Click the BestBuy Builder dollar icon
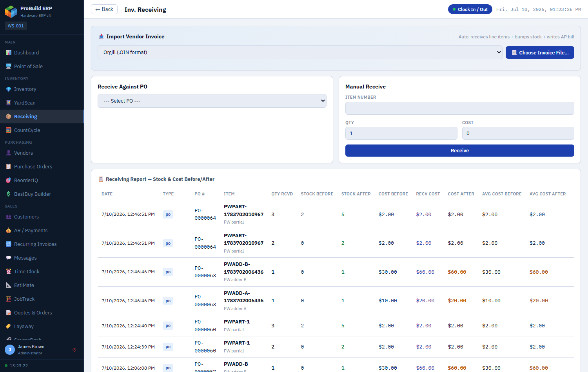The height and width of the screenshot is (372, 588). pyautogui.click(x=8, y=194)
